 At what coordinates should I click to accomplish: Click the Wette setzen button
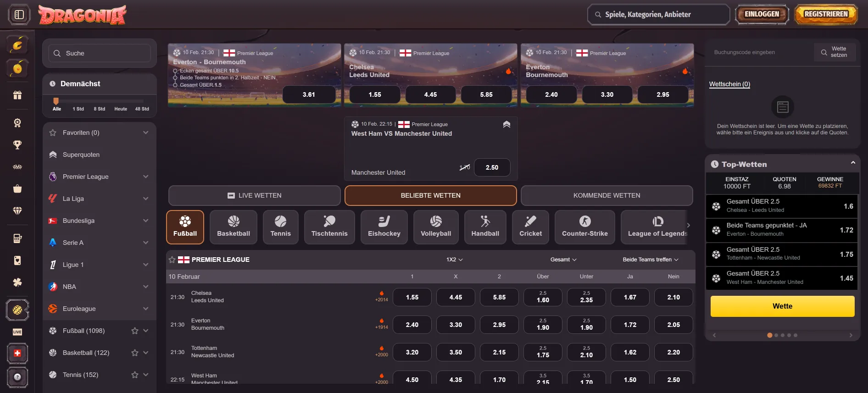(x=835, y=52)
